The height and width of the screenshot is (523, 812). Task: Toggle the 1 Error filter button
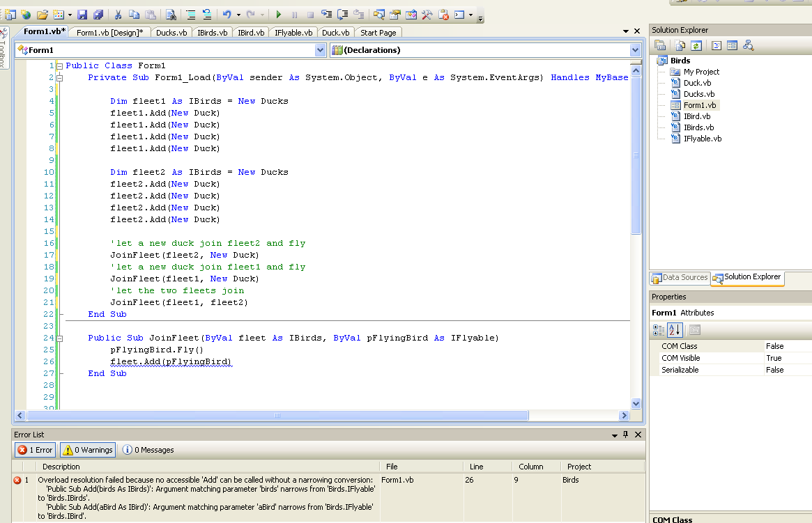(34, 449)
